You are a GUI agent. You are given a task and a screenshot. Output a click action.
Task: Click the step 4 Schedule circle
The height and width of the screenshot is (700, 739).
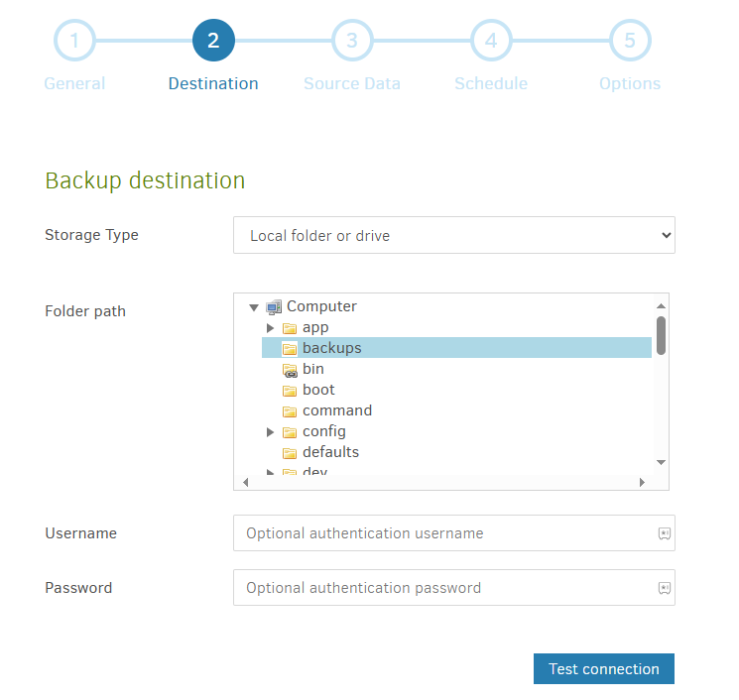click(x=491, y=42)
